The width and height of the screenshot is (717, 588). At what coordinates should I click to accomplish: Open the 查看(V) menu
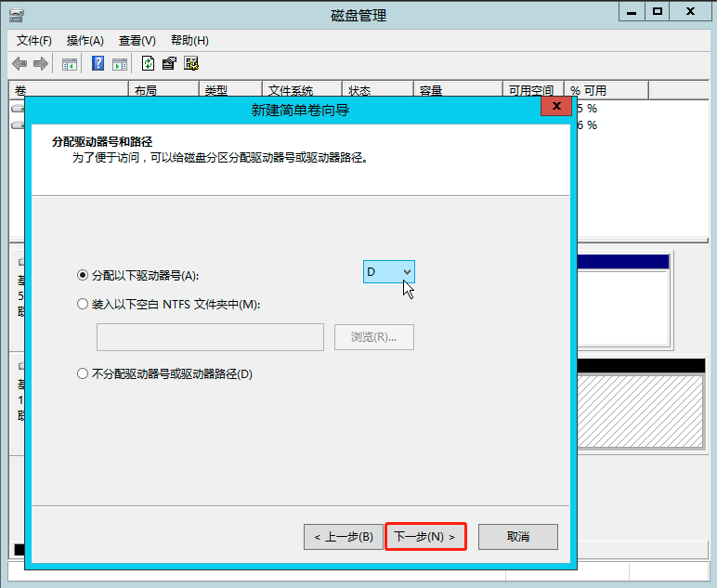click(137, 41)
